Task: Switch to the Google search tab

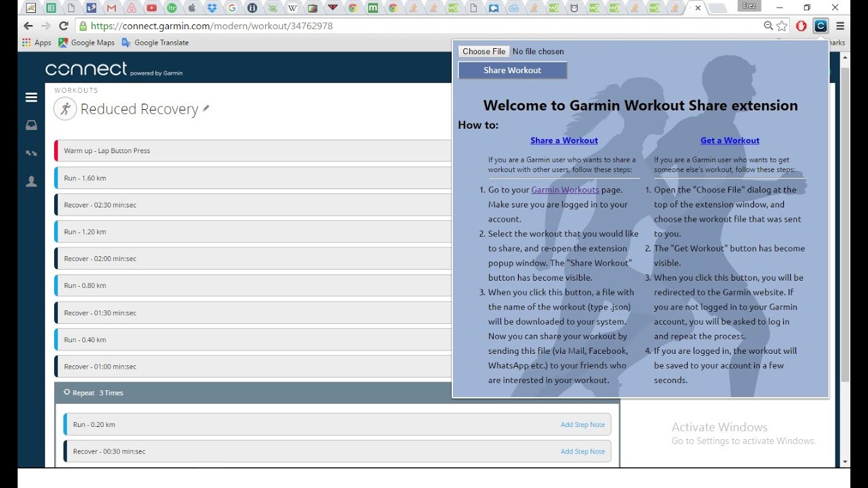Action: pos(232,8)
